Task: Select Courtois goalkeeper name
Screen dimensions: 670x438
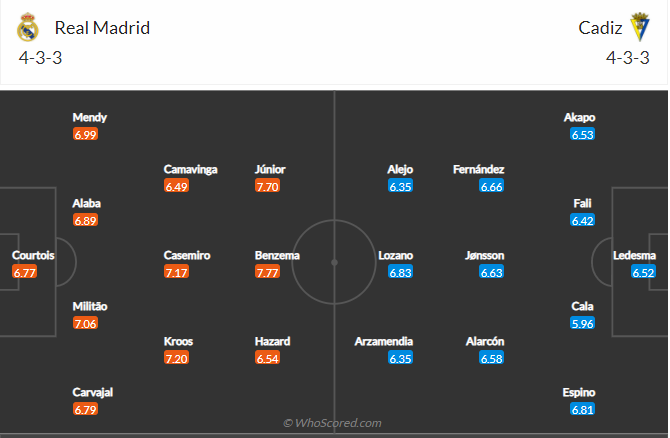Action: click(x=33, y=255)
